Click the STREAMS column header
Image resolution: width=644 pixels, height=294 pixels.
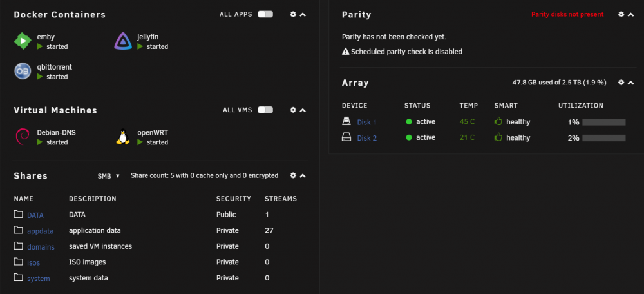coord(281,199)
